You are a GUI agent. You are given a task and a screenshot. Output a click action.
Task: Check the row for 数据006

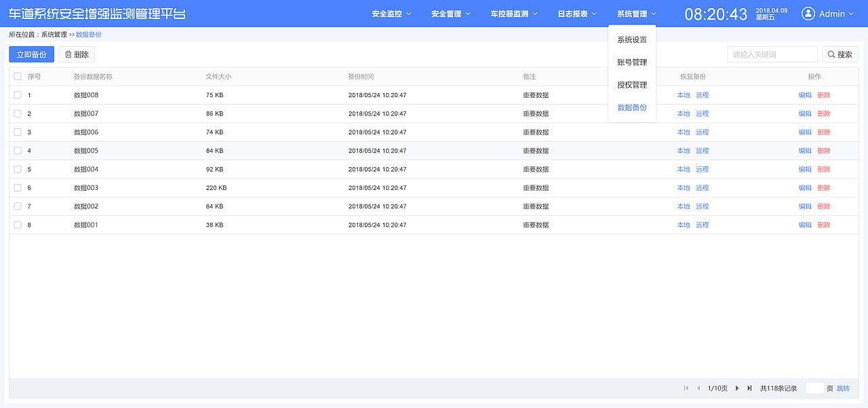[x=18, y=132]
